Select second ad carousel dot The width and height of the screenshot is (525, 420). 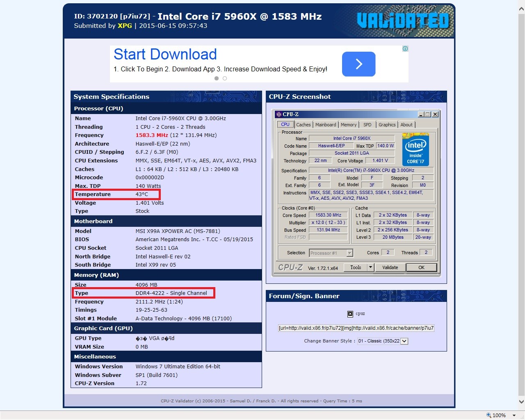225,78
